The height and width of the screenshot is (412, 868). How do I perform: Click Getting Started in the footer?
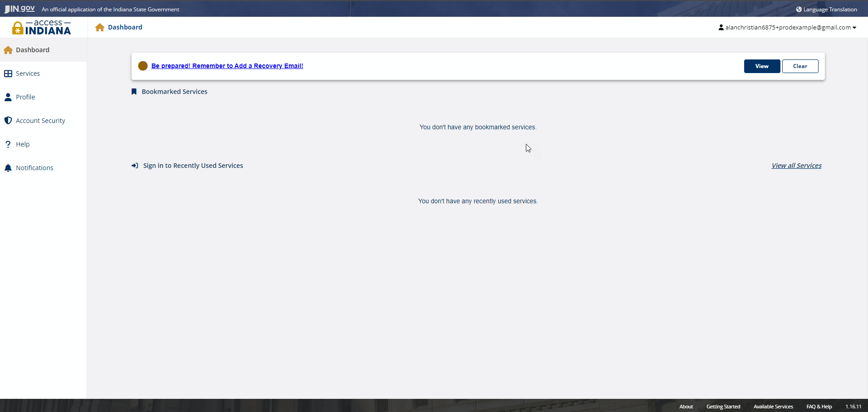point(723,407)
